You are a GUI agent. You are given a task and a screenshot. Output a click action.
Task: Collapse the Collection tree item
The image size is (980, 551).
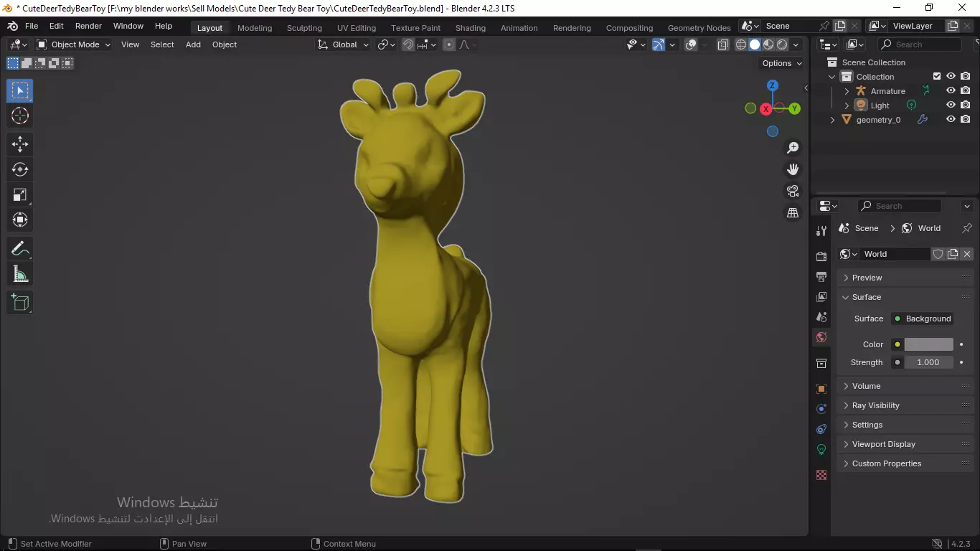[832, 77]
